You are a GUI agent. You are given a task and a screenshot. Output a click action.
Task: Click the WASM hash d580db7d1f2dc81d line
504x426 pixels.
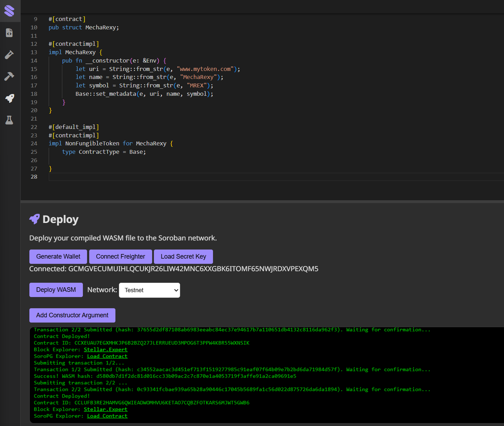(165, 376)
